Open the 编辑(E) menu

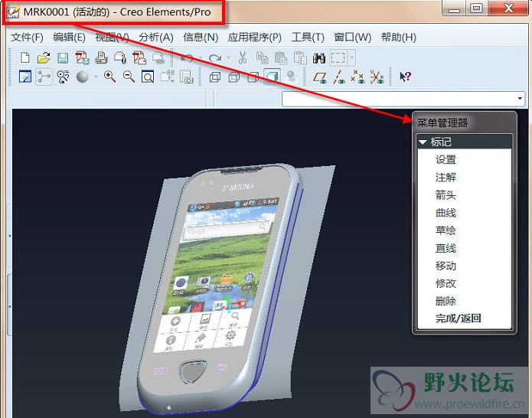tap(69, 37)
